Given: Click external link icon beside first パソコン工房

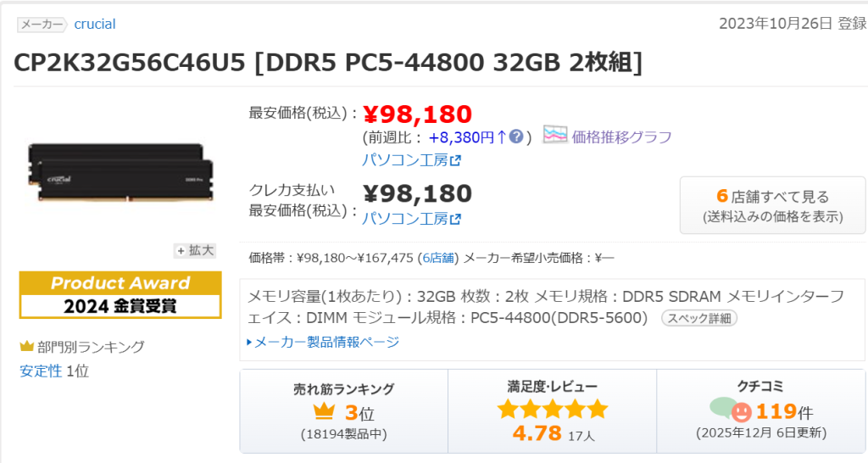Looking at the screenshot, I should (x=455, y=160).
